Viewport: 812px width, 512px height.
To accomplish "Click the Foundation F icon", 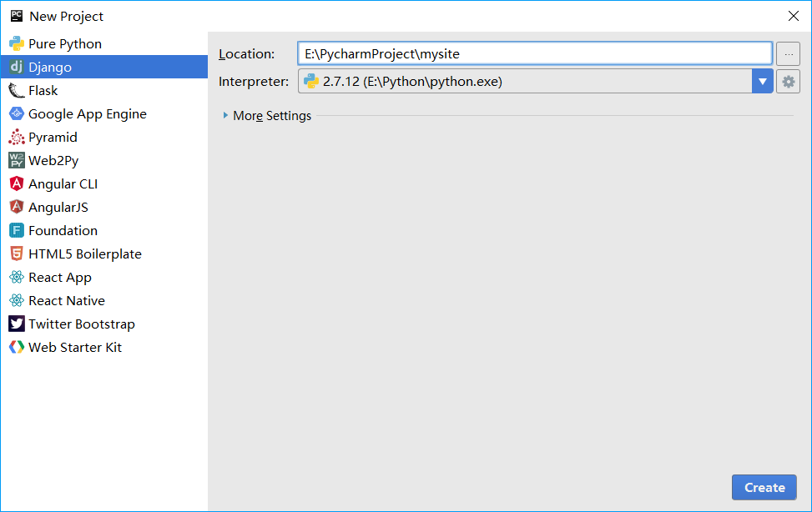I will pyautogui.click(x=17, y=230).
